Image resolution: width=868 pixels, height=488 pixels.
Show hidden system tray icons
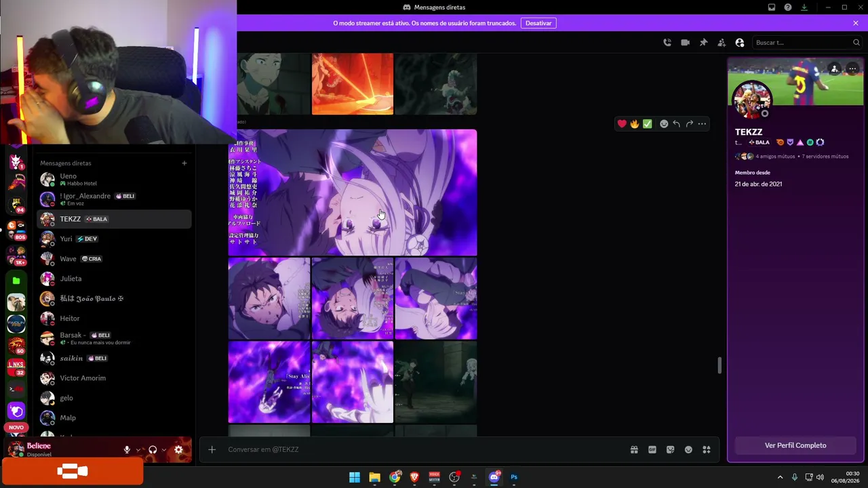(780, 477)
